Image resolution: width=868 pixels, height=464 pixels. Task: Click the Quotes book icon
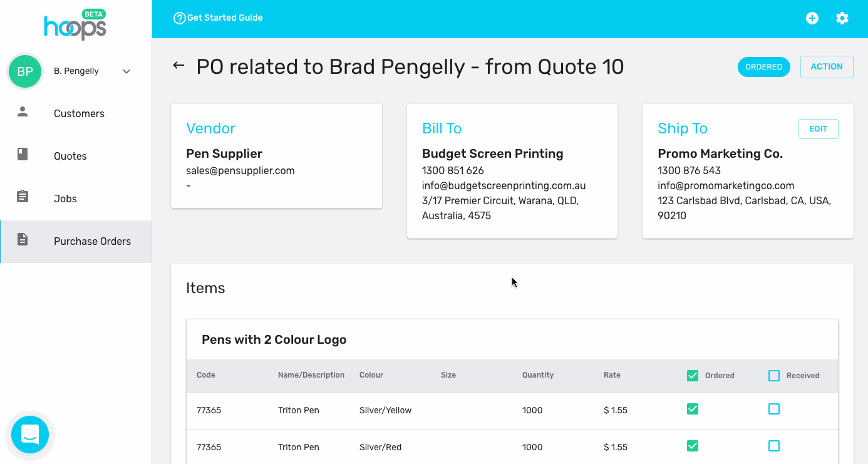23,155
